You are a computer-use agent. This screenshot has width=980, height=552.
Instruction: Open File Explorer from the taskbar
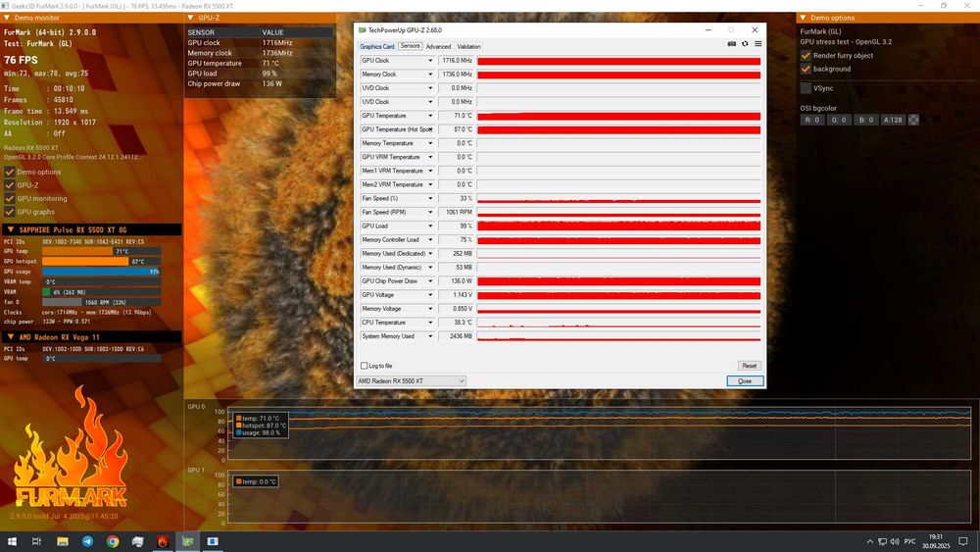(63, 541)
